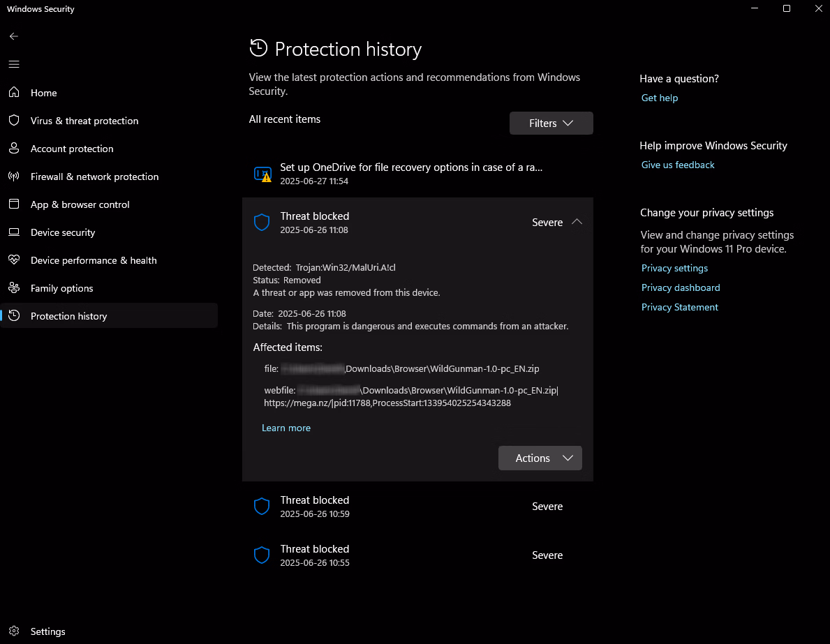Open Privacy Statement link

680,308
